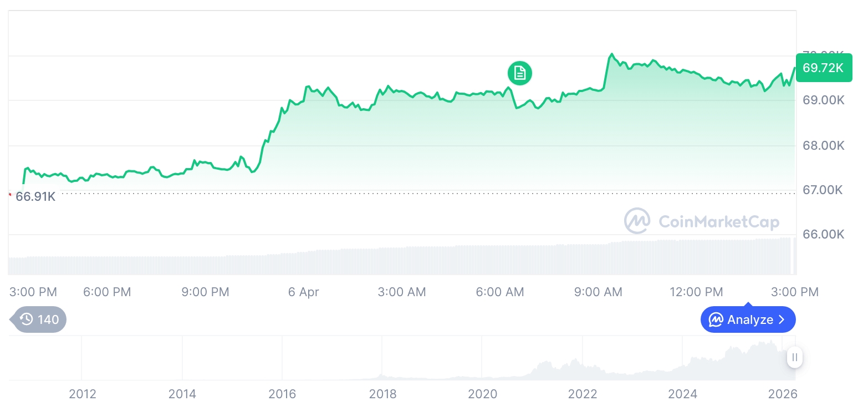Click the 66.00K price axis label
Screen dimensions: 868x406
click(x=823, y=234)
